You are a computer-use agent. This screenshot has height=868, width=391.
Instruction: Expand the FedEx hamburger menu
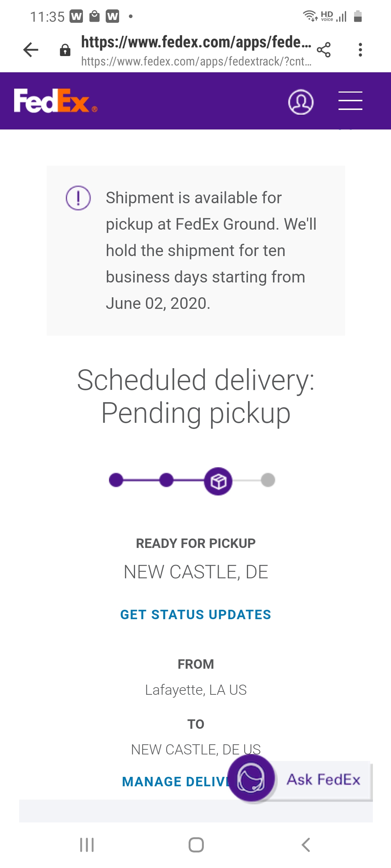click(x=350, y=101)
